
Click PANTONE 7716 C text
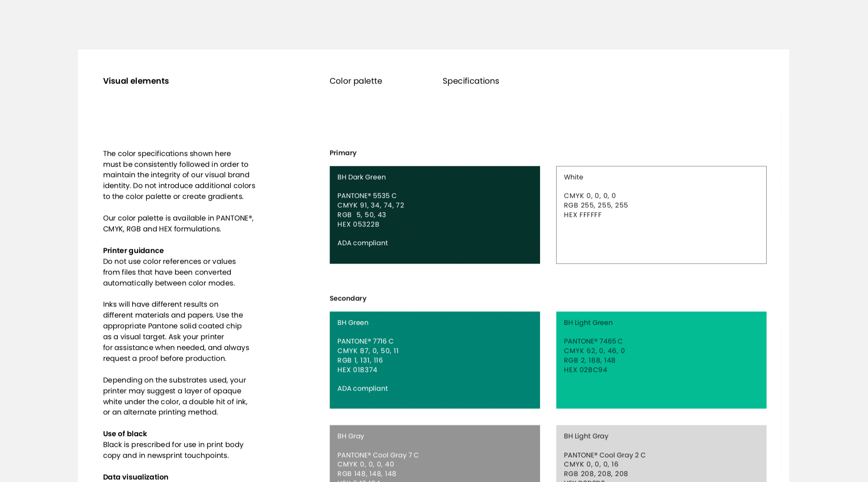coord(366,341)
